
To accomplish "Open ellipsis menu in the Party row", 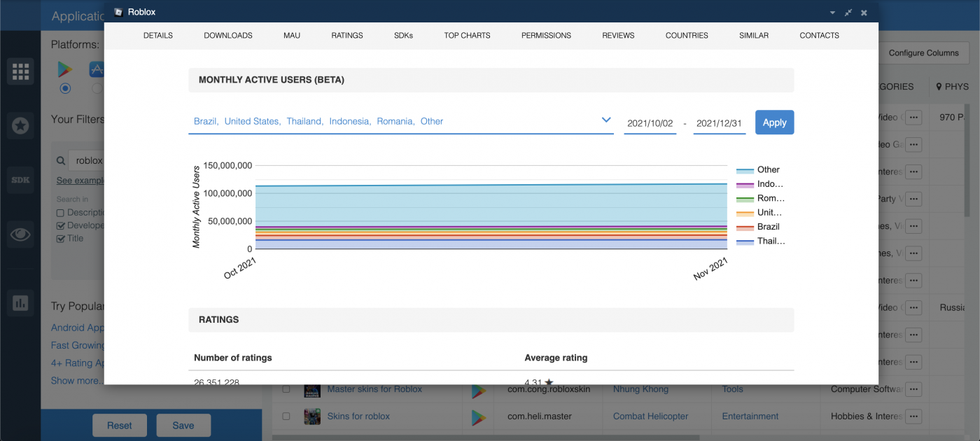I will pos(913,199).
